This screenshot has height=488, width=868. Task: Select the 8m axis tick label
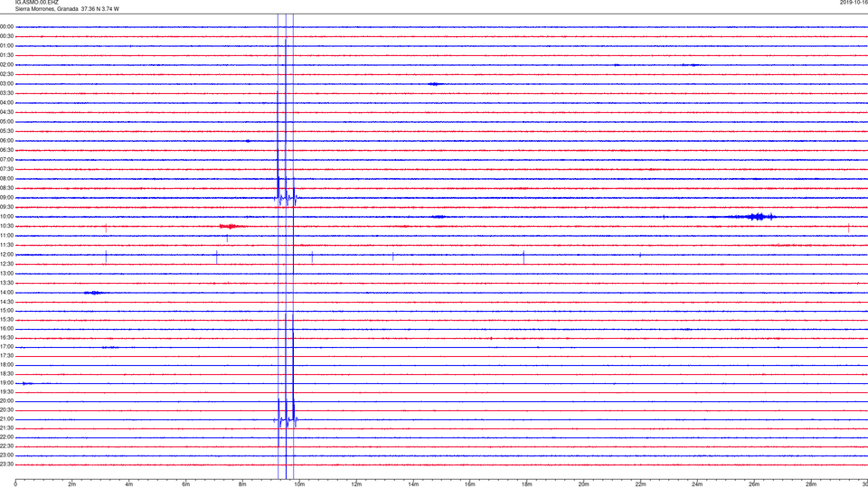(242, 484)
